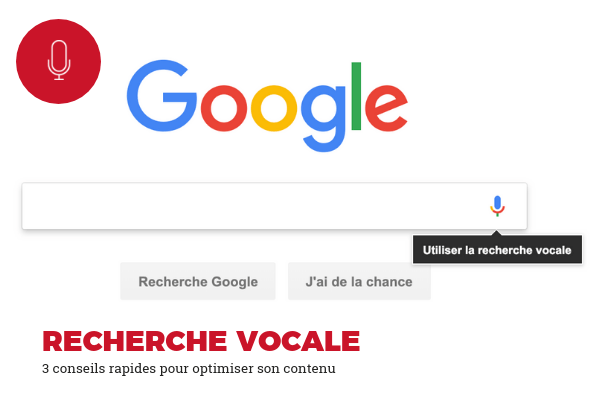Click the blue capital G of Google logo
600x400 pixels.
pos(162,96)
